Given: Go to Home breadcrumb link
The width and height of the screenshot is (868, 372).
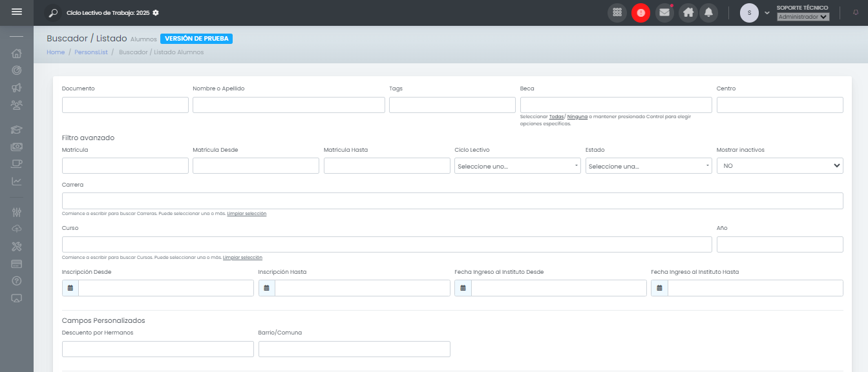Looking at the screenshot, I should click(x=56, y=52).
